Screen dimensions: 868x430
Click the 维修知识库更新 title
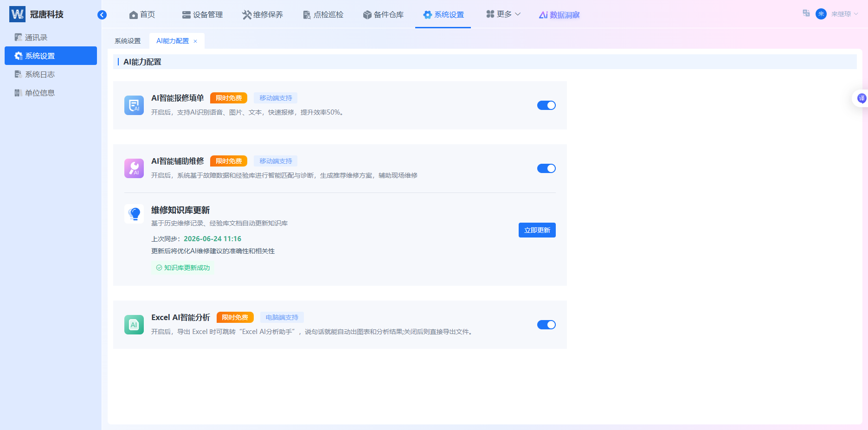(180, 210)
